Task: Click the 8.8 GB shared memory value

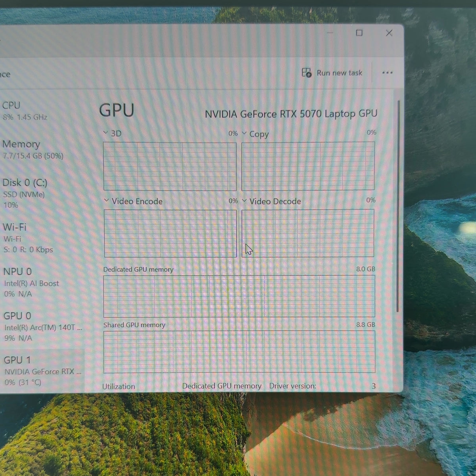Action: 365,324
